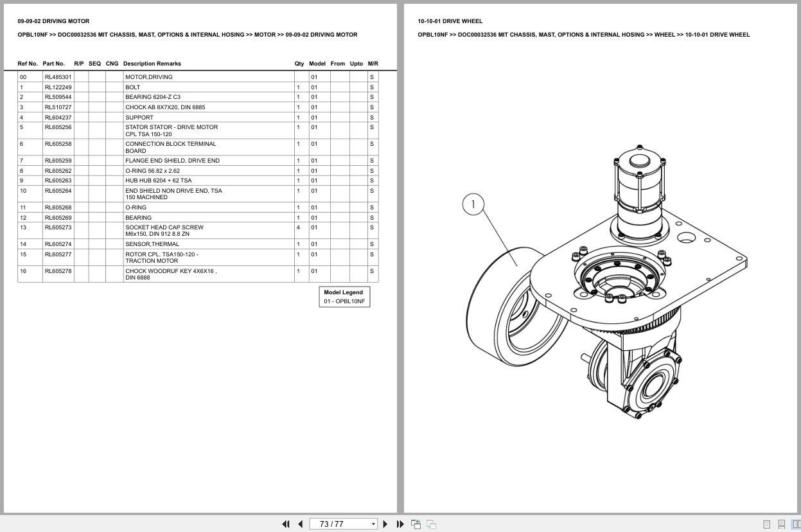Click part number RL605278
Image resolution: width=801 pixels, height=532 pixels.
tap(58, 271)
